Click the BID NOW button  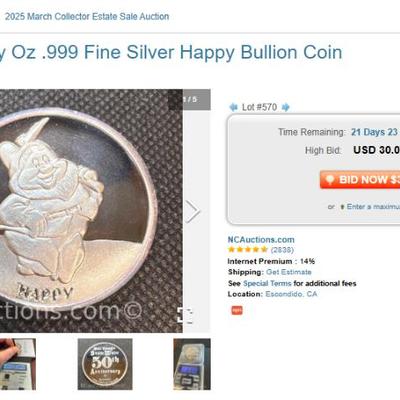click(x=360, y=180)
